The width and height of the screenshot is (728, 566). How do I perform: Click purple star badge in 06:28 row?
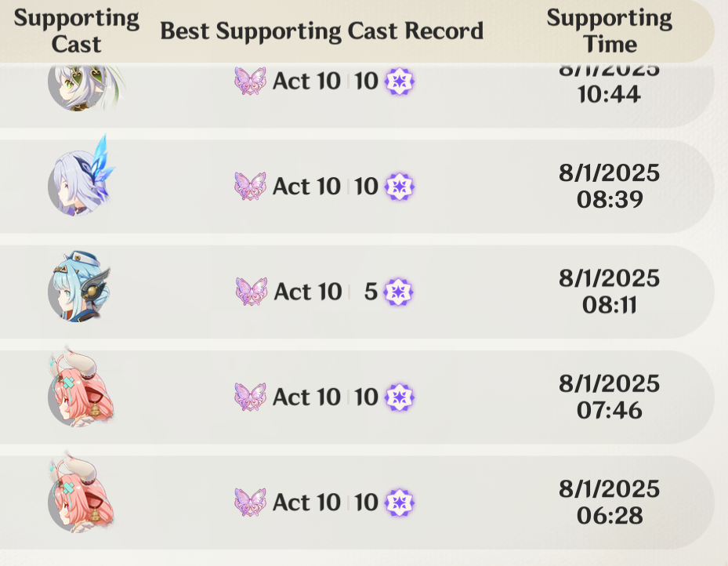(400, 503)
